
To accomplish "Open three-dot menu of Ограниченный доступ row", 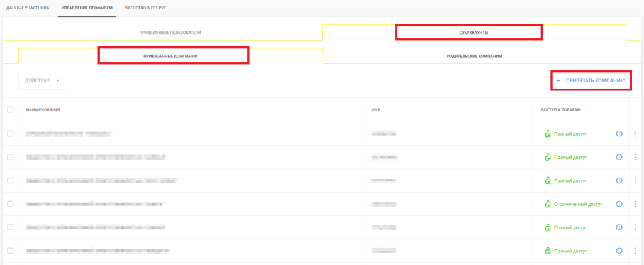I will (x=635, y=204).
